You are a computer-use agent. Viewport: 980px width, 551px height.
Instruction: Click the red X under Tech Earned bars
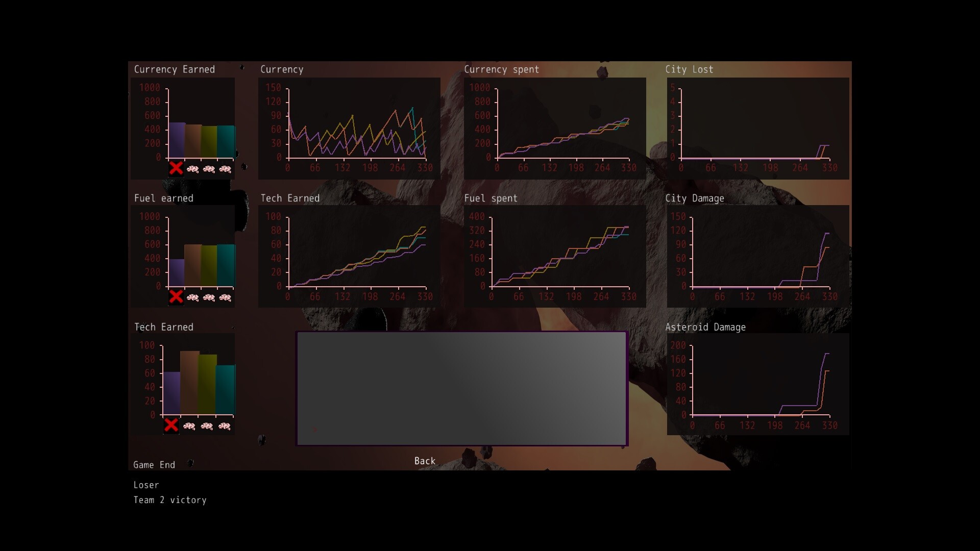[x=171, y=425]
